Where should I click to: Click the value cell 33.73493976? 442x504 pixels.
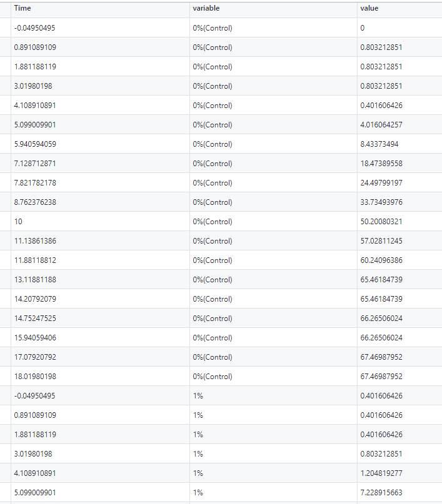tap(381, 202)
